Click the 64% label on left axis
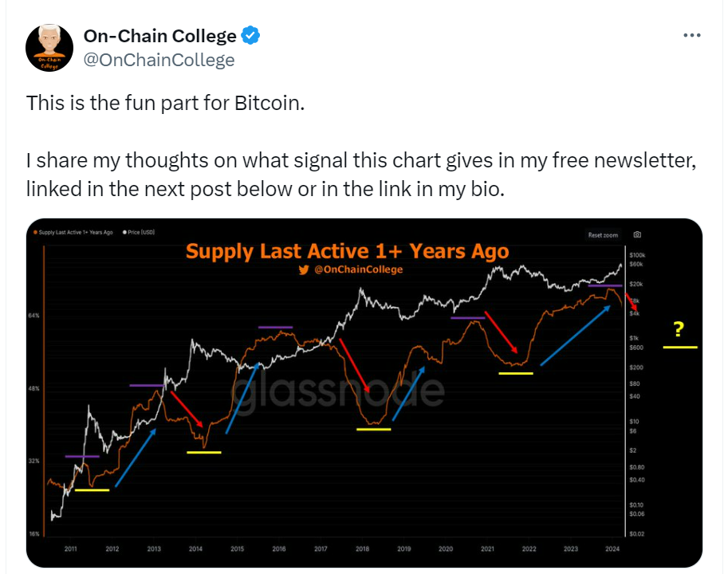 point(34,316)
